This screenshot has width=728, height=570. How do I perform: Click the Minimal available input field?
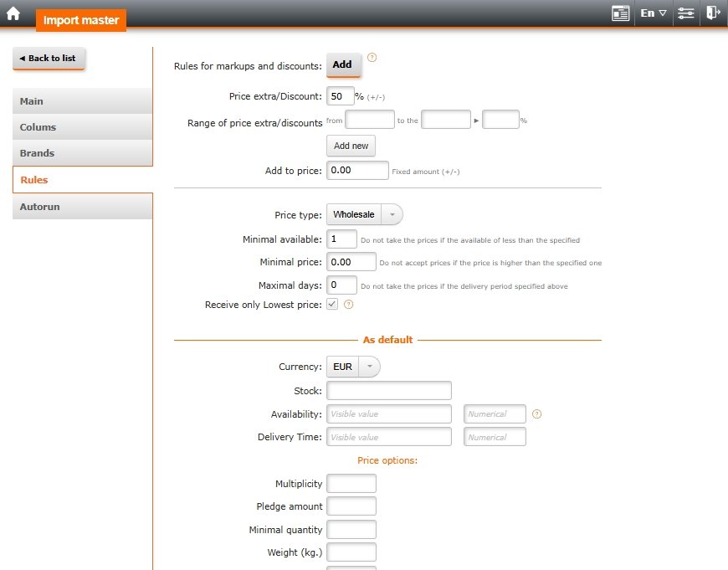(x=341, y=239)
